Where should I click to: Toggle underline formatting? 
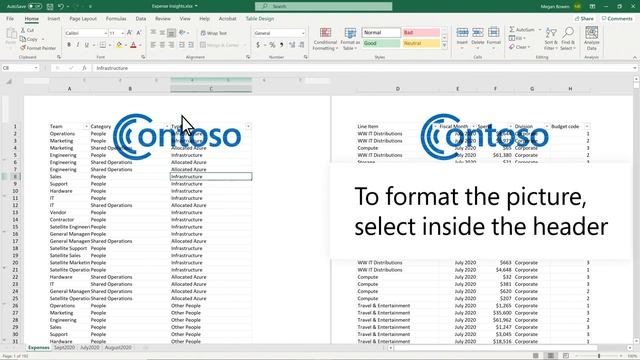pyautogui.click(x=87, y=45)
